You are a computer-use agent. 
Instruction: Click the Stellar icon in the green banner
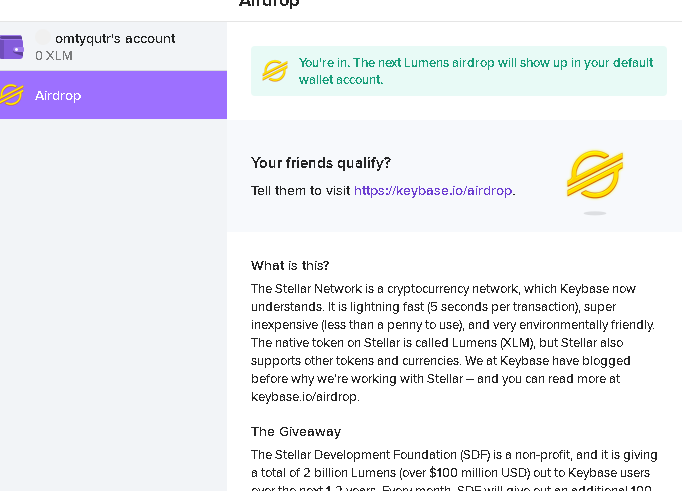[x=275, y=71]
